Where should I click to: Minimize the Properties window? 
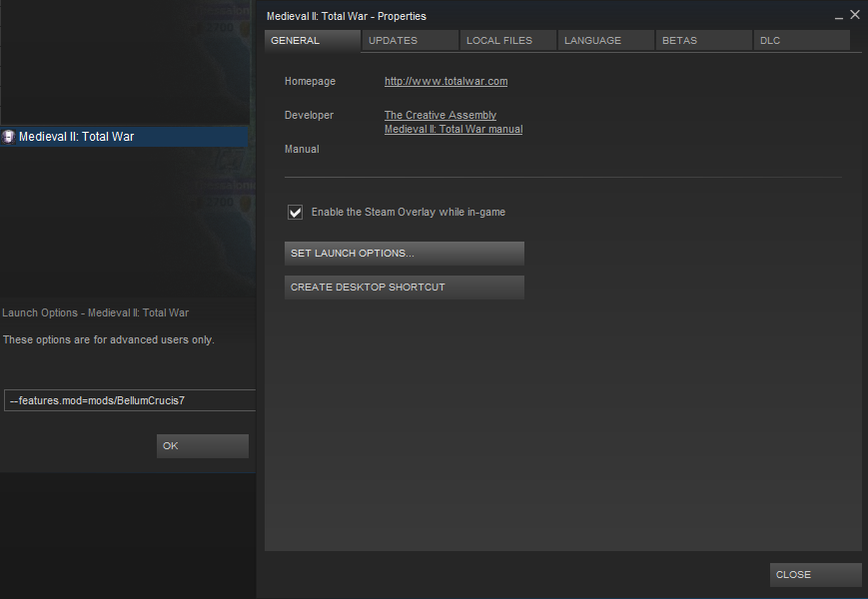[x=839, y=17]
